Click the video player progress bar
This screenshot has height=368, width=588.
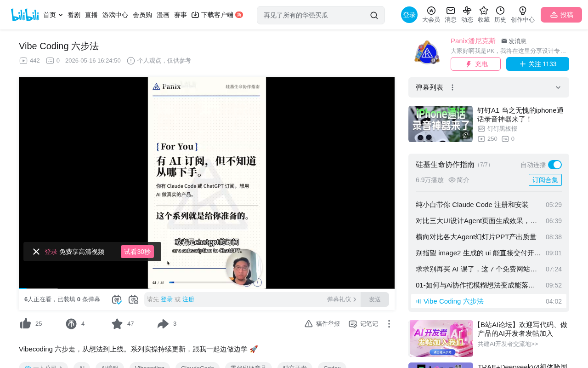(207, 288)
